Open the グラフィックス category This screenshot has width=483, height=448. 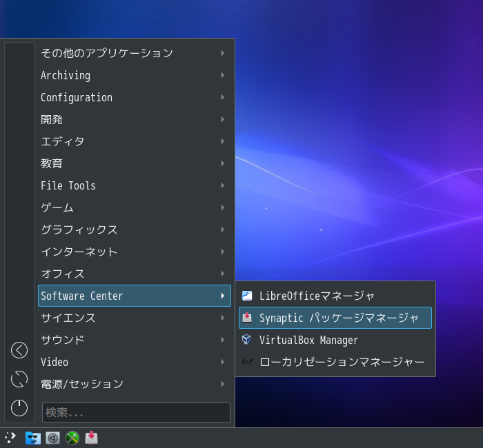[x=135, y=230]
